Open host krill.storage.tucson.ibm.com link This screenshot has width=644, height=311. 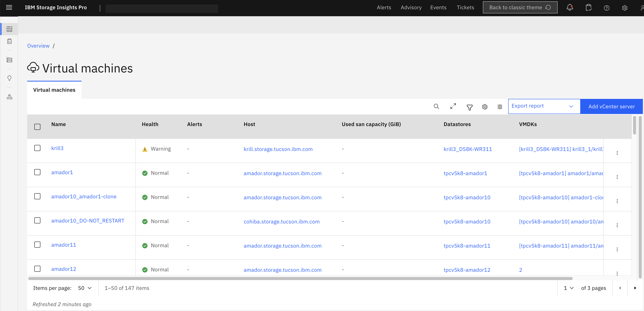click(x=278, y=149)
